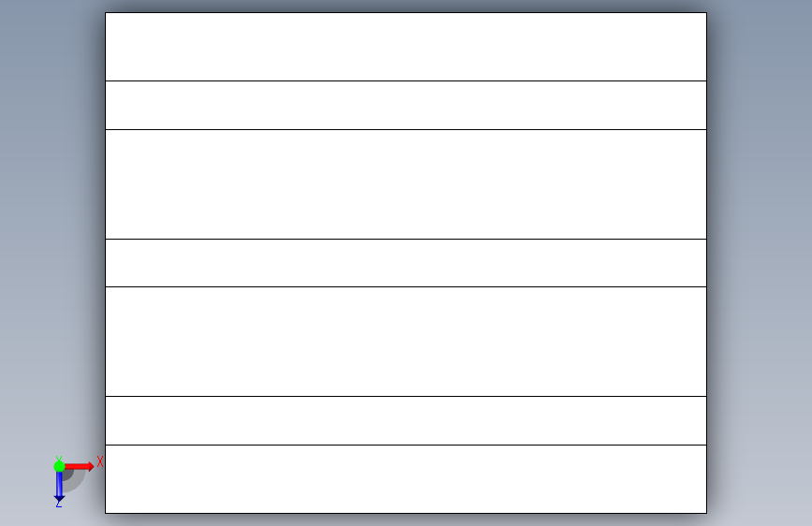Click the red X label on triad
The width and height of the screenshot is (812, 526).
tap(100, 461)
